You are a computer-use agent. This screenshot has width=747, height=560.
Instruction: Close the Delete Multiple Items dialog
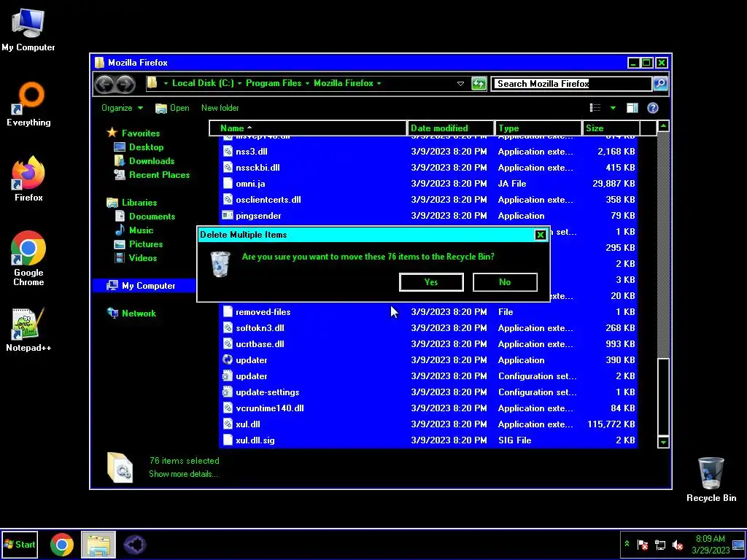click(541, 235)
